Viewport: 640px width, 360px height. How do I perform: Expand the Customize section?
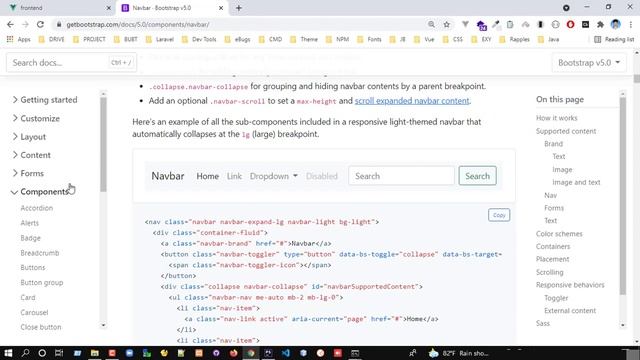pyautogui.click(x=36, y=118)
